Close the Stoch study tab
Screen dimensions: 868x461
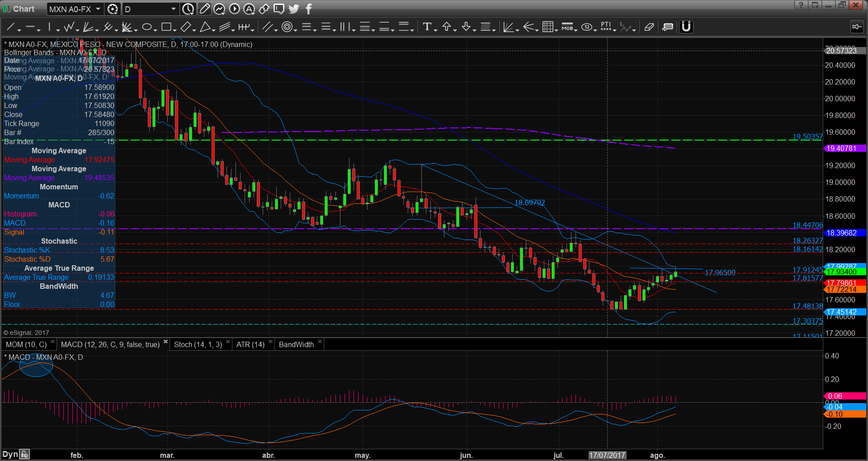click(228, 342)
